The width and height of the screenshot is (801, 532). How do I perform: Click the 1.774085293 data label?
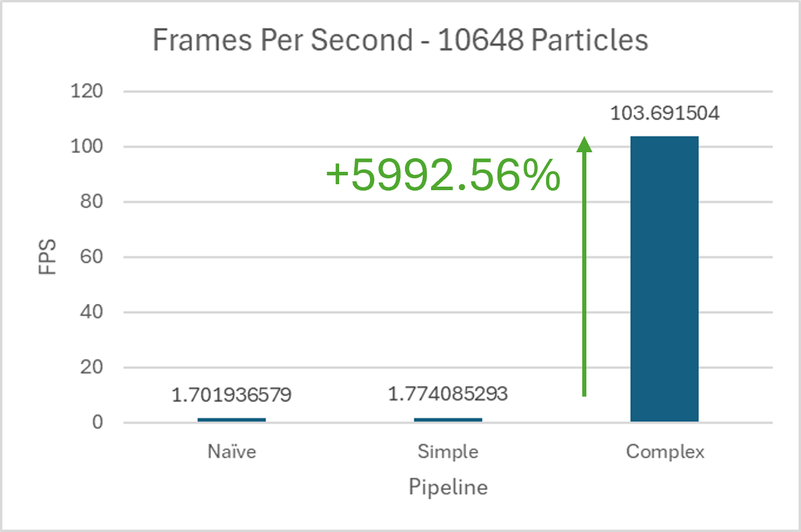[x=448, y=393]
